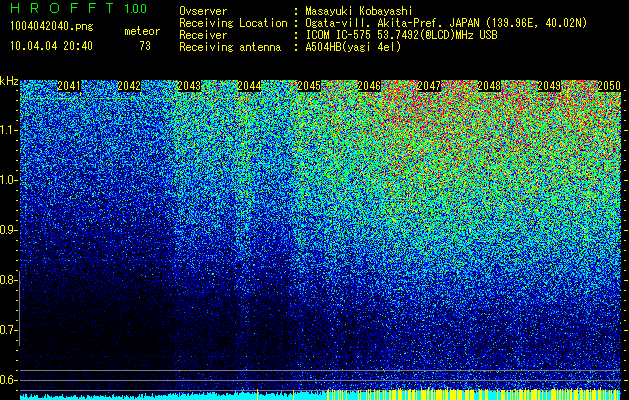Click the 2043 time marker

point(189,86)
